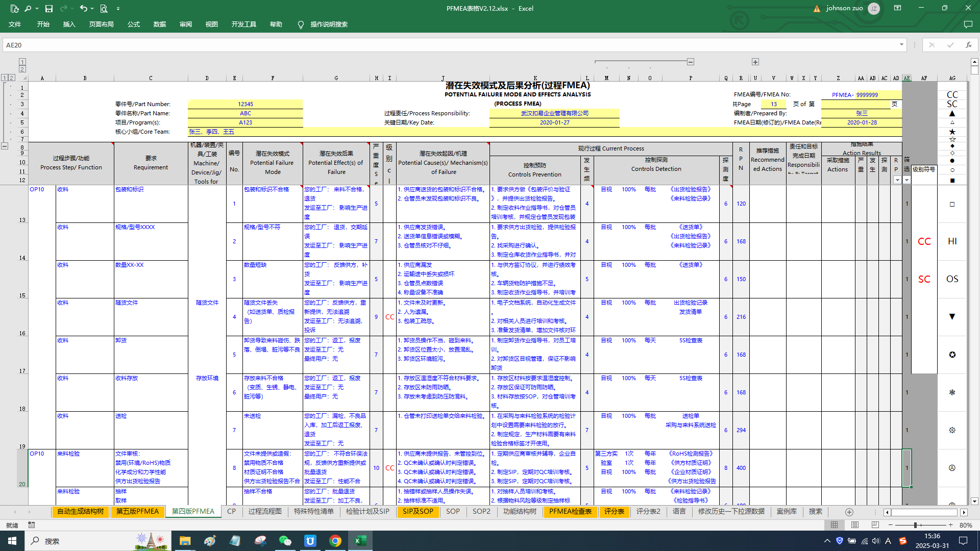This screenshot has width=980, height=551.
Task: Click zoom in plus button
Action: point(951,525)
